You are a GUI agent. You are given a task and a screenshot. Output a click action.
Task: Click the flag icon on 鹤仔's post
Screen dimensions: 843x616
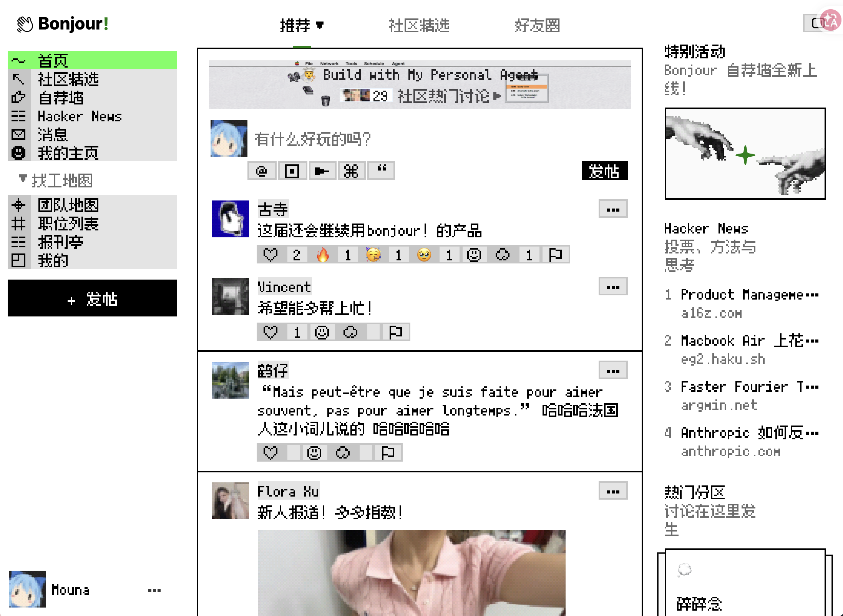point(388,453)
